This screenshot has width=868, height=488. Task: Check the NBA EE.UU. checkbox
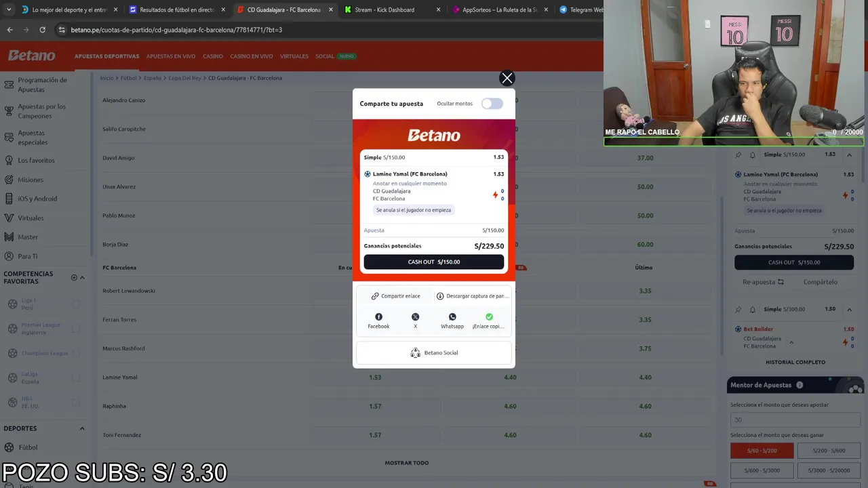pyautogui.click(x=76, y=402)
